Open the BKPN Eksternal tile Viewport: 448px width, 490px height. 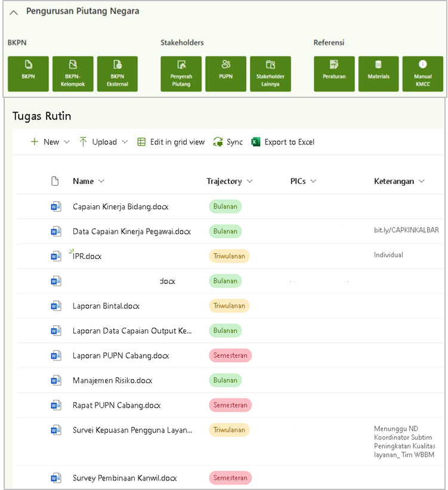tap(118, 74)
